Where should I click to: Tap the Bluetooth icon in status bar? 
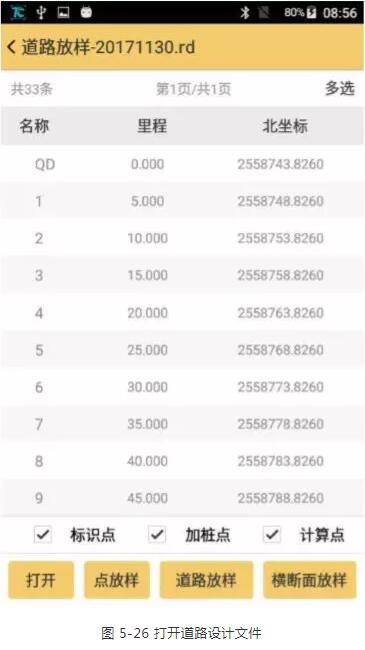tap(245, 12)
